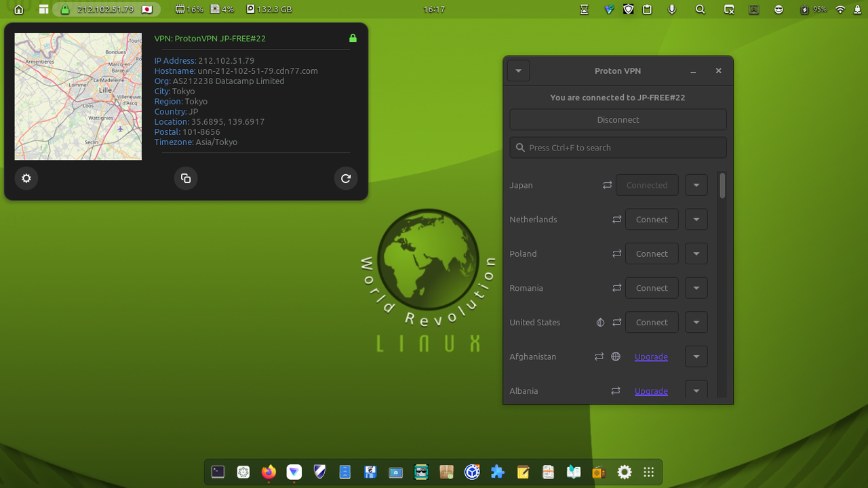Image resolution: width=868 pixels, height=488 pixels.
Task: Open the package box app in dock
Action: [446, 472]
